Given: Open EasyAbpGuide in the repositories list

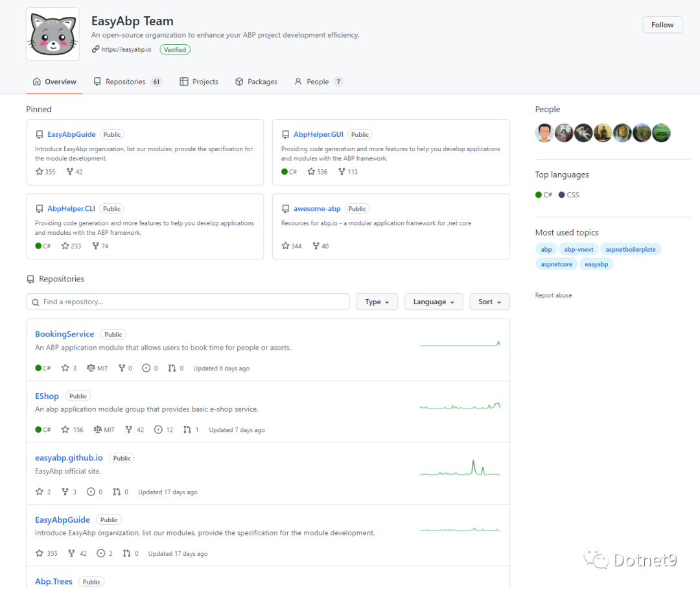Looking at the screenshot, I should 62,520.
